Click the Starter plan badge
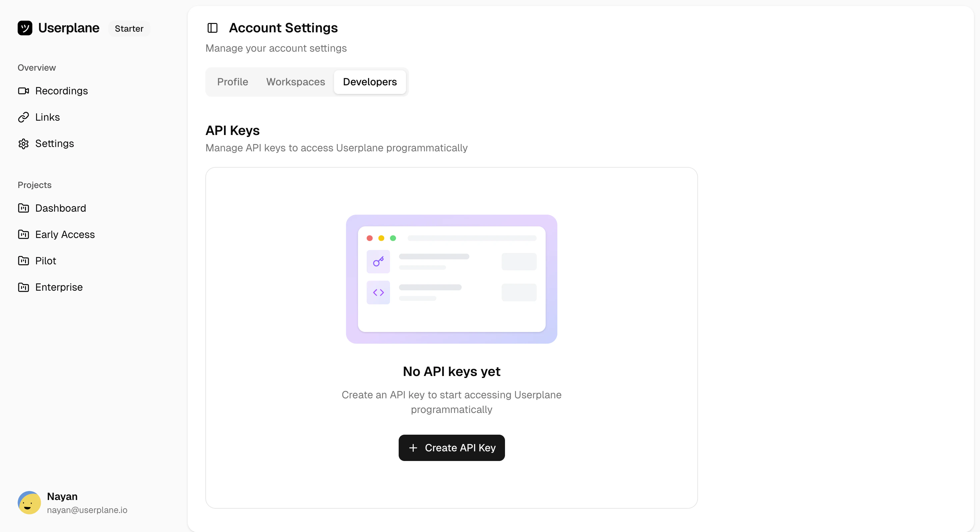This screenshot has width=980, height=532. pyautogui.click(x=129, y=28)
